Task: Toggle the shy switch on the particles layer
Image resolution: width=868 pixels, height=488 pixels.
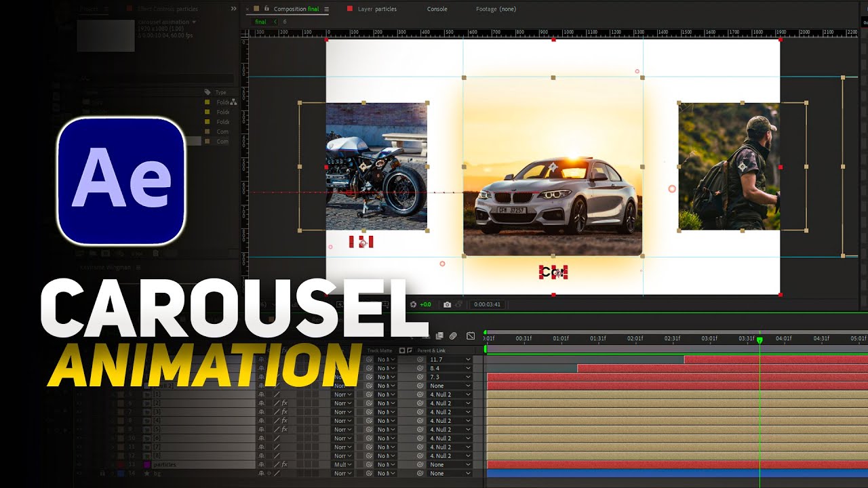Action: point(261,465)
